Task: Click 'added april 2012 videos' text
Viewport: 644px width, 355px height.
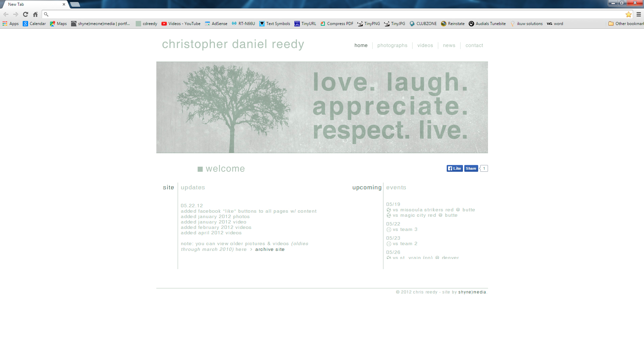Action: [211, 233]
